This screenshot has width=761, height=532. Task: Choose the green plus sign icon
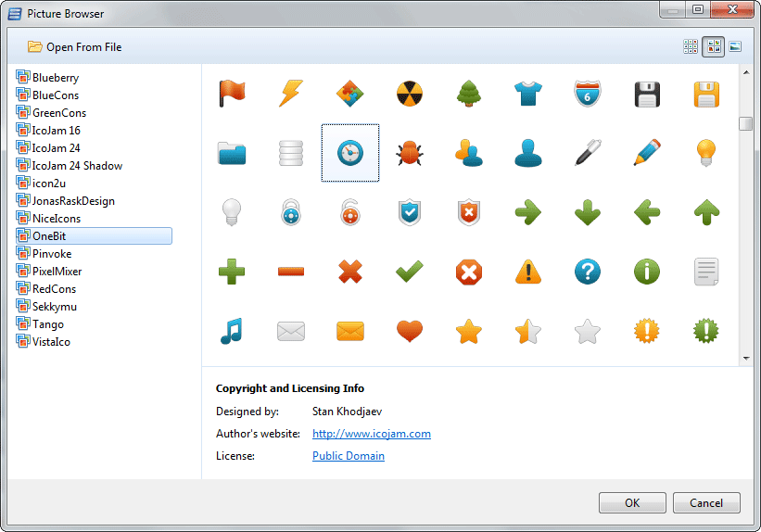tap(232, 272)
